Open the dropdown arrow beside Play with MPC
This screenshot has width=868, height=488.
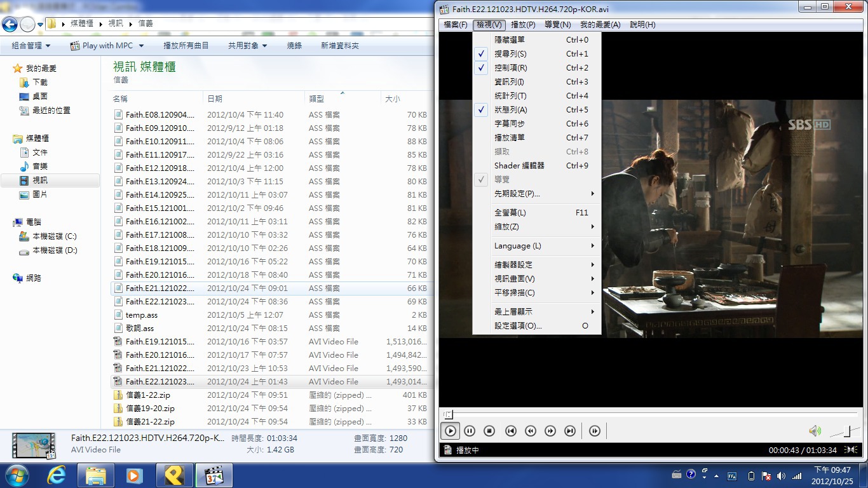tap(141, 46)
